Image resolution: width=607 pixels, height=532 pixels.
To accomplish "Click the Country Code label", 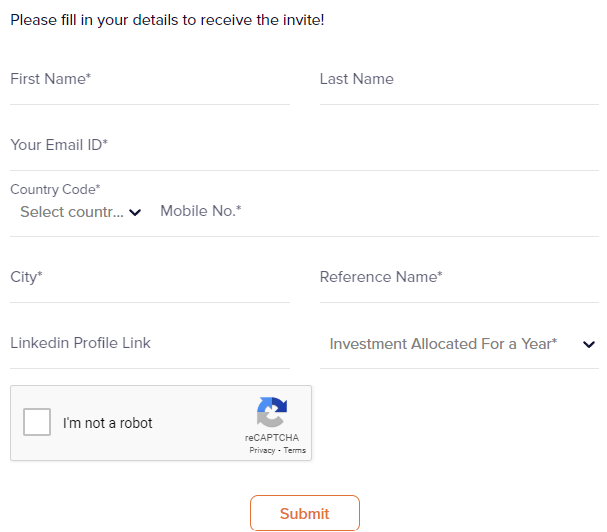I will pos(55,189).
